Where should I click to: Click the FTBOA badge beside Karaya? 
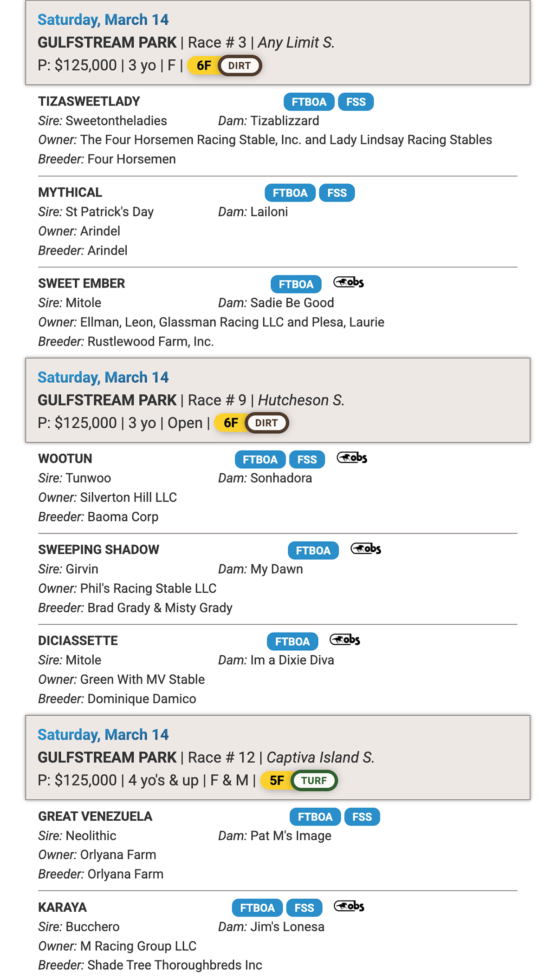point(257,908)
